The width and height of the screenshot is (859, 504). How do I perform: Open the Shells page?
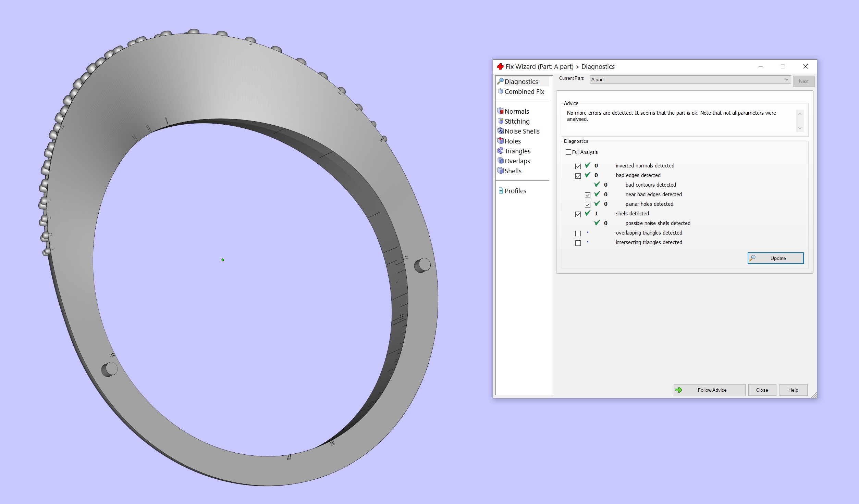[513, 171]
